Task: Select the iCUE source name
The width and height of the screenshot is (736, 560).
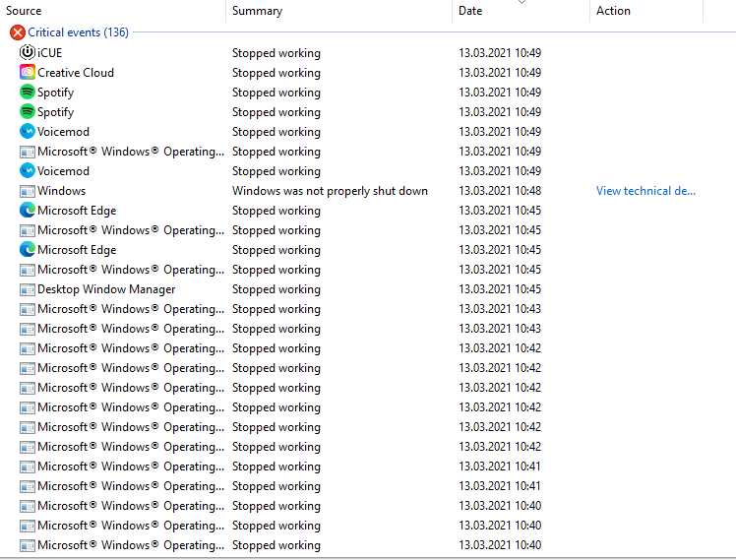Action: (x=50, y=52)
